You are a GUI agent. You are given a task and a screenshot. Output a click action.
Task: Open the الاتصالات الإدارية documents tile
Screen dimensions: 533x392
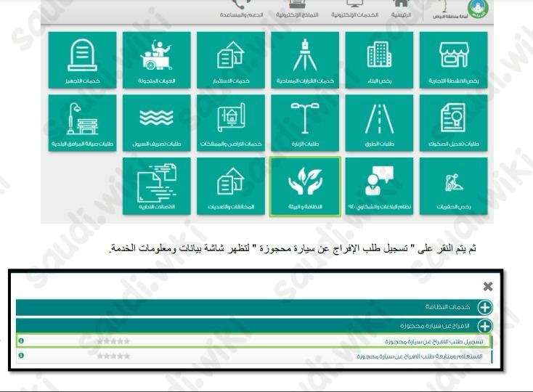(157, 186)
